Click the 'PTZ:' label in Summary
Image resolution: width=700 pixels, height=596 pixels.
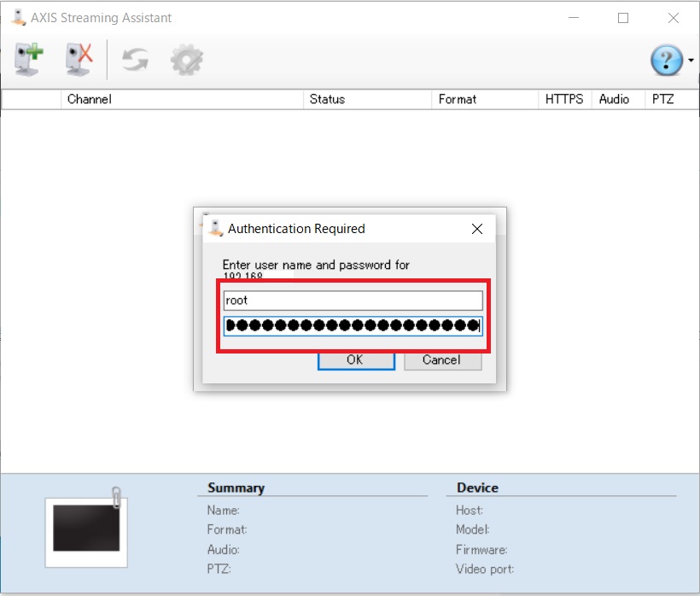pyautogui.click(x=219, y=569)
